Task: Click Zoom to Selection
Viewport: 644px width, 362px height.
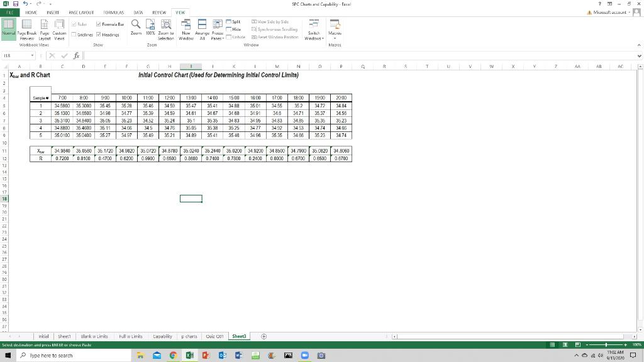Action: coord(165,27)
